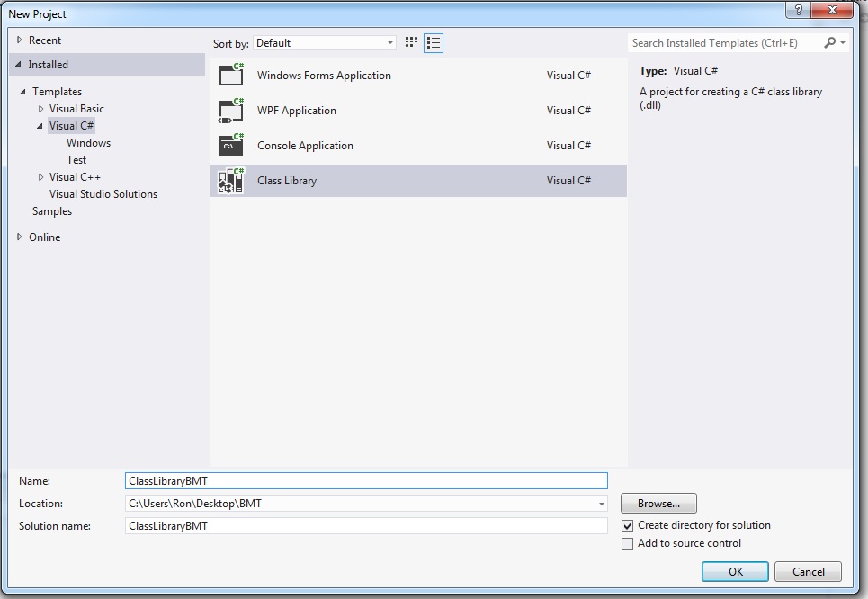Image resolution: width=868 pixels, height=599 pixels.
Task: Select the Visual C# tree label
Action: pyautogui.click(x=71, y=126)
